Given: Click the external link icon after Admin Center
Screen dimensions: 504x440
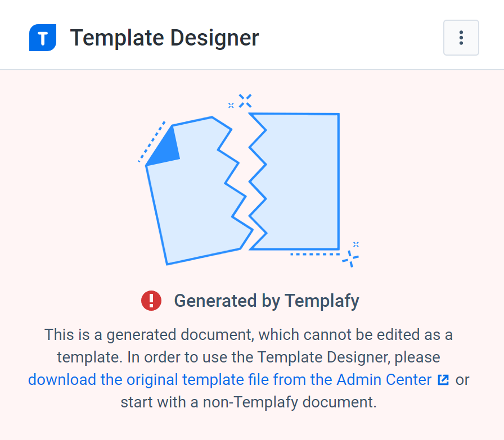Looking at the screenshot, I should pyautogui.click(x=443, y=380).
